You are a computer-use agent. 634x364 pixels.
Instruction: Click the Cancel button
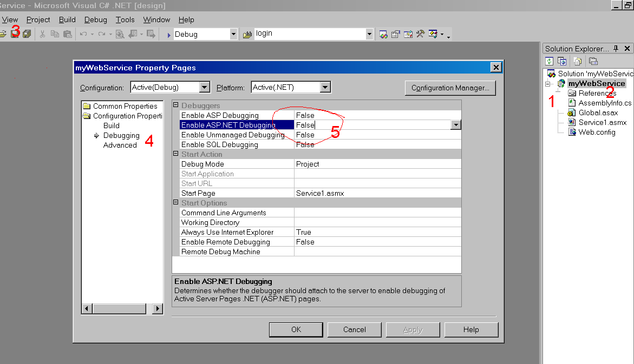coord(354,330)
